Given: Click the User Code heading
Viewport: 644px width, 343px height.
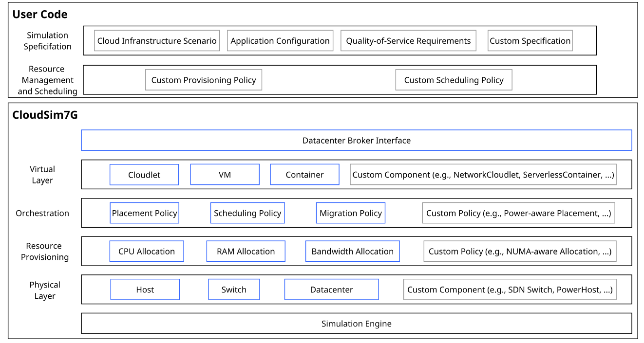Looking at the screenshot, I should pyautogui.click(x=40, y=15).
